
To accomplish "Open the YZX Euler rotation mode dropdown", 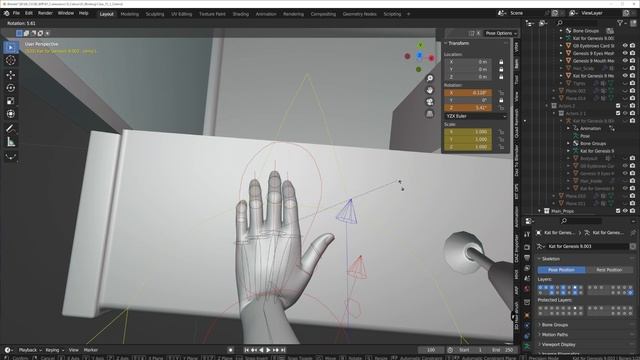I will coord(476,116).
